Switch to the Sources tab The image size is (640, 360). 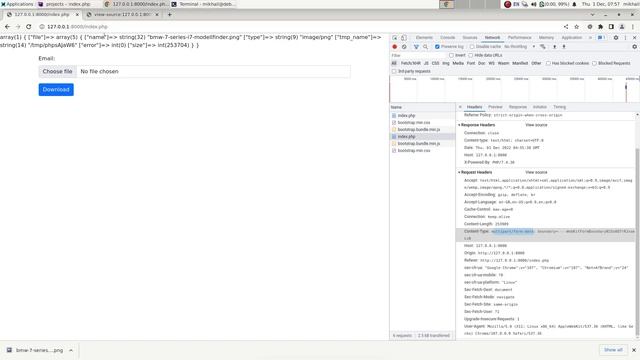[470, 38]
